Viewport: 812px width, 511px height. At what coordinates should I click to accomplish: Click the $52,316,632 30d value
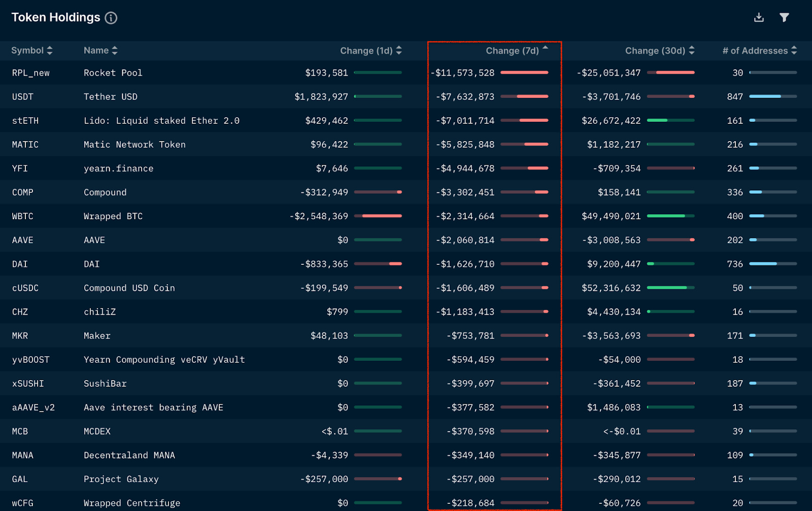point(611,288)
